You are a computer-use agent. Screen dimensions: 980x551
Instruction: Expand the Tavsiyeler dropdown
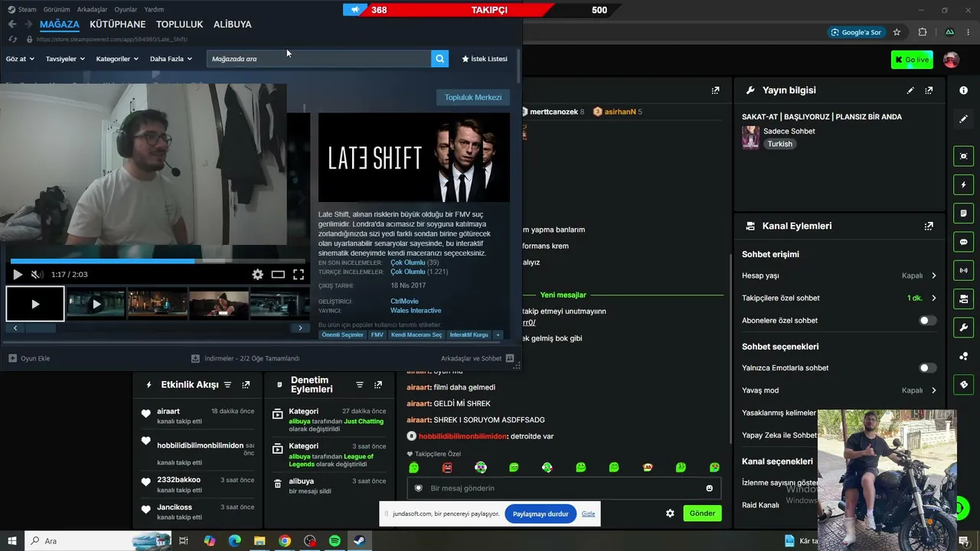coord(65,59)
